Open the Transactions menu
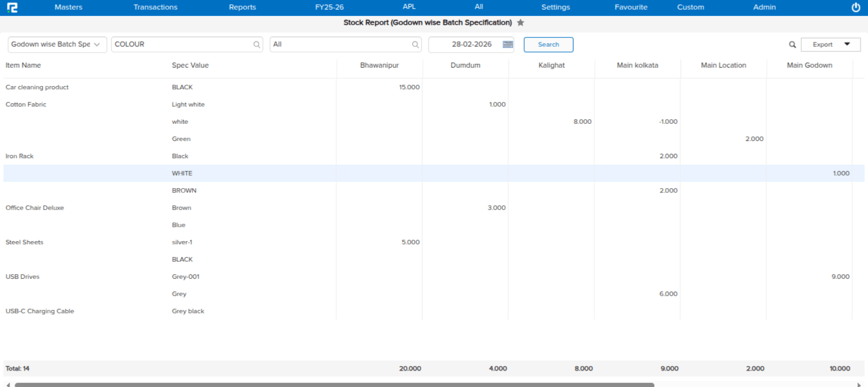 tap(155, 8)
